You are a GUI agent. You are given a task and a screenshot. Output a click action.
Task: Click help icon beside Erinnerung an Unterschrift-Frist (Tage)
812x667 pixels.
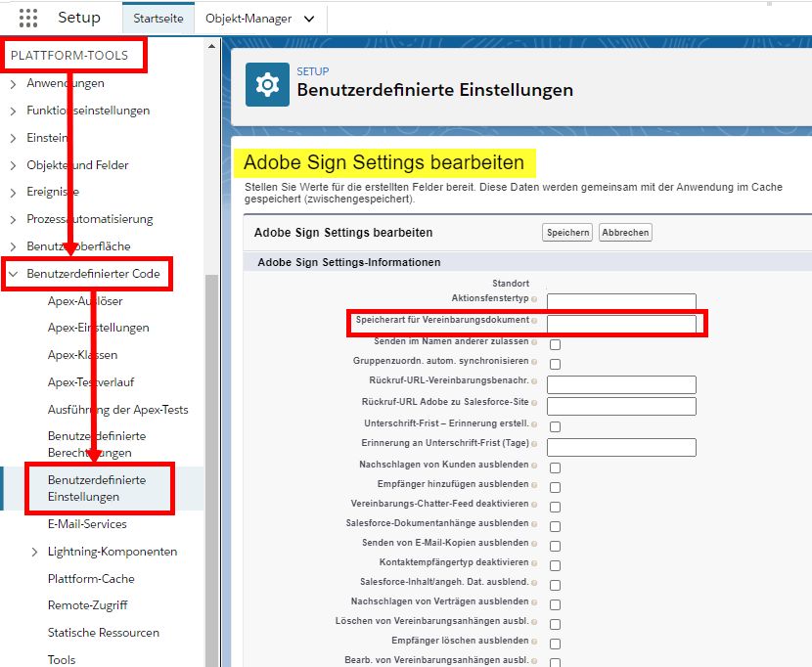click(534, 444)
